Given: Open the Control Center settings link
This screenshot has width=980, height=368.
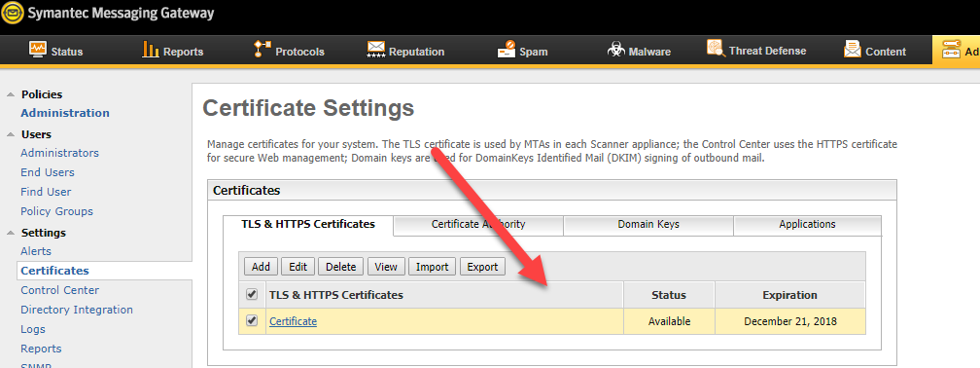Looking at the screenshot, I should (x=60, y=290).
